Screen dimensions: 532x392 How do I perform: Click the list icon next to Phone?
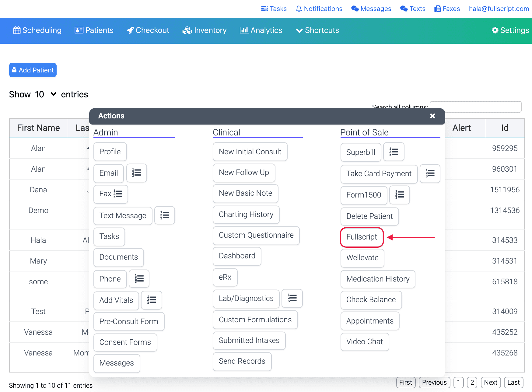pos(139,279)
